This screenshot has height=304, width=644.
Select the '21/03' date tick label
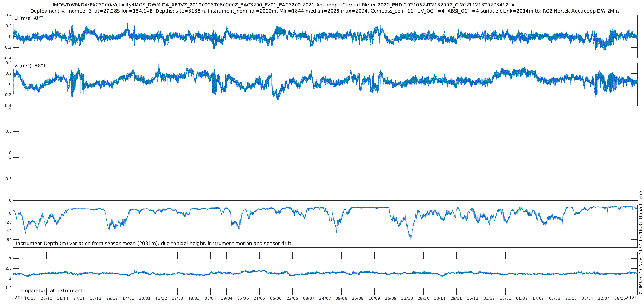[x=571, y=298]
